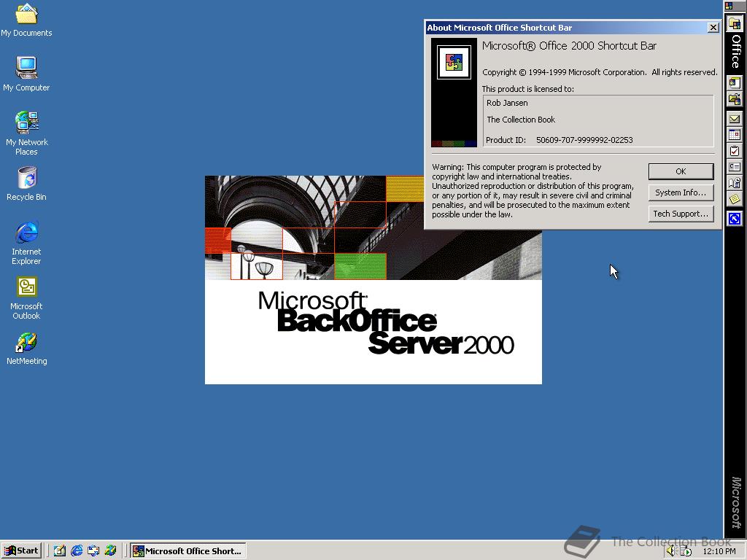This screenshot has height=560, width=747.
Task: Click vertical Office label on Shortcut Bar
Action: click(x=736, y=52)
